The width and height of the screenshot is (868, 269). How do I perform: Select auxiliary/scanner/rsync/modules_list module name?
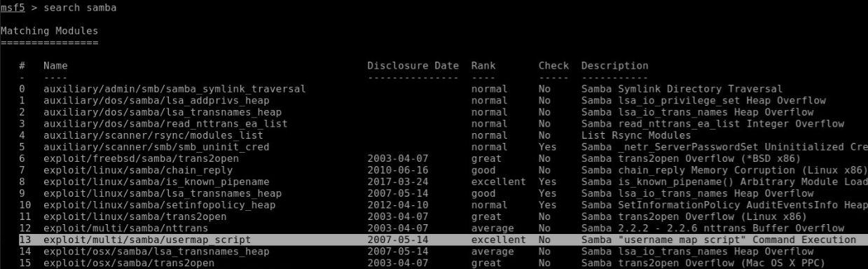pos(153,135)
